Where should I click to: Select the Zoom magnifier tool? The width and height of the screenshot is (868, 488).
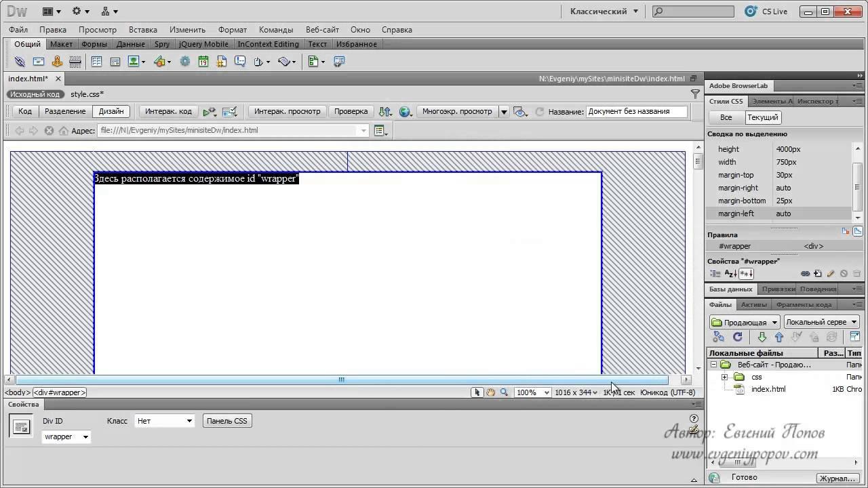[x=504, y=392]
